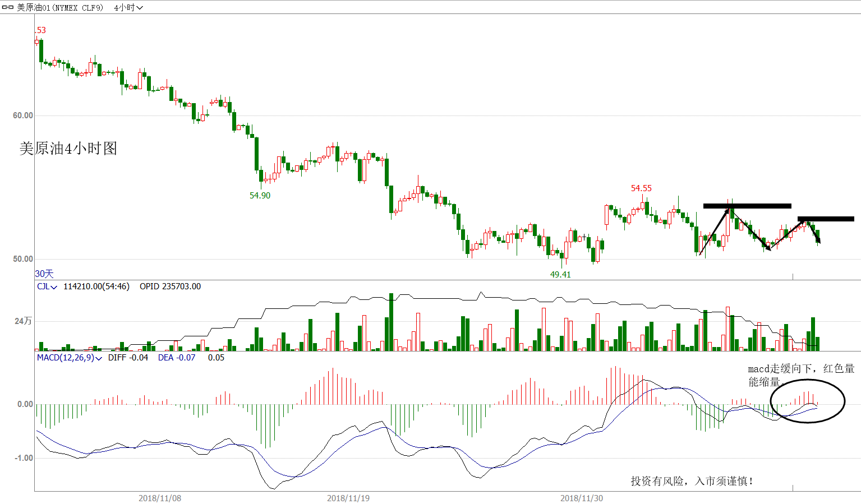Image resolution: width=861 pixels, height=504 pixels.
Task: Open the 4小时 timeframe dropdown
Action: [x=128, y=7]
